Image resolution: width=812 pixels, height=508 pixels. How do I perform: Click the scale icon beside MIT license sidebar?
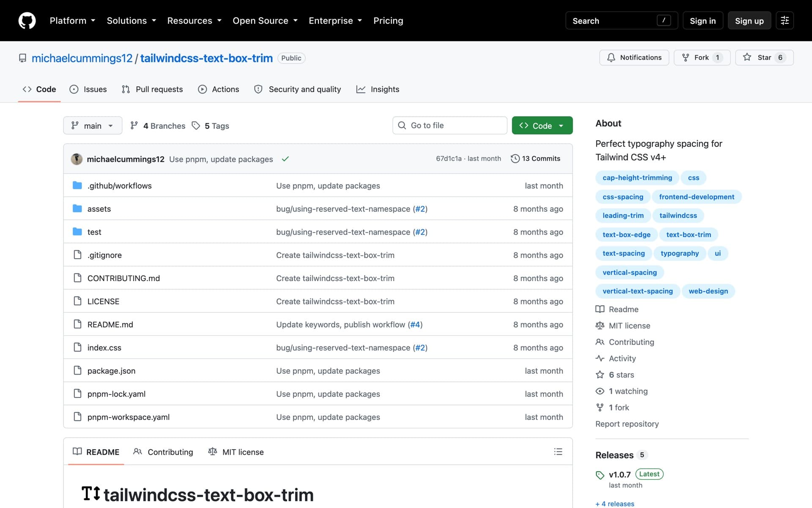point(600,326)
